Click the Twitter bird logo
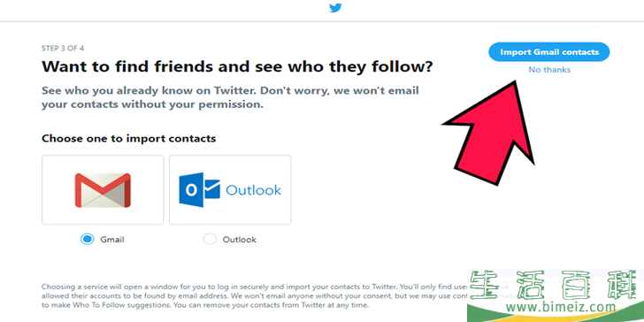This screenshot has height=322, width=644. coord(335,8)
